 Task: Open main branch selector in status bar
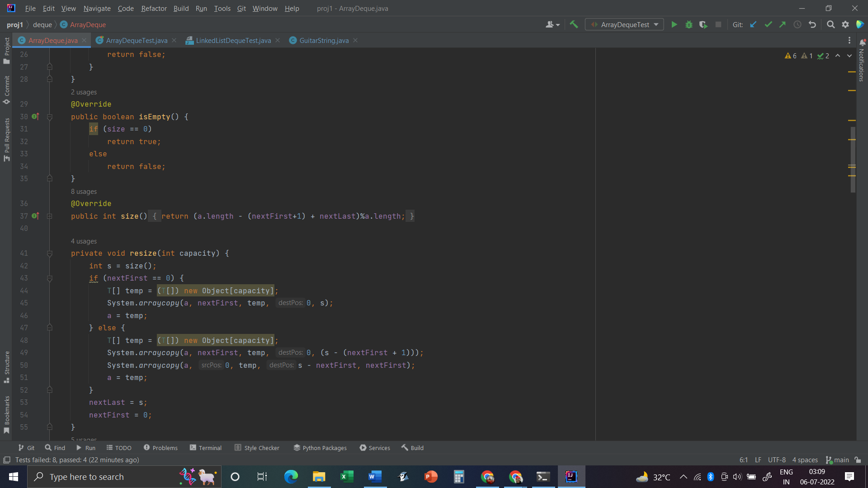(x=837, y=460)
